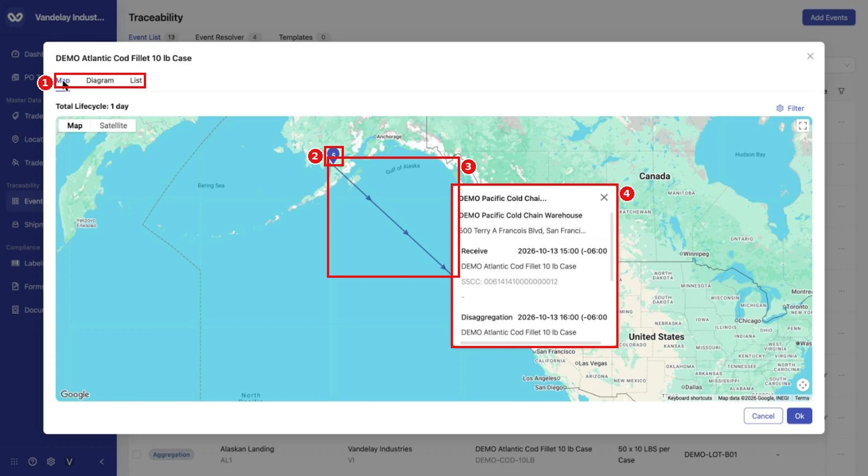
Task: Confirm with the Ok button
Action: [x=799, y=416]
